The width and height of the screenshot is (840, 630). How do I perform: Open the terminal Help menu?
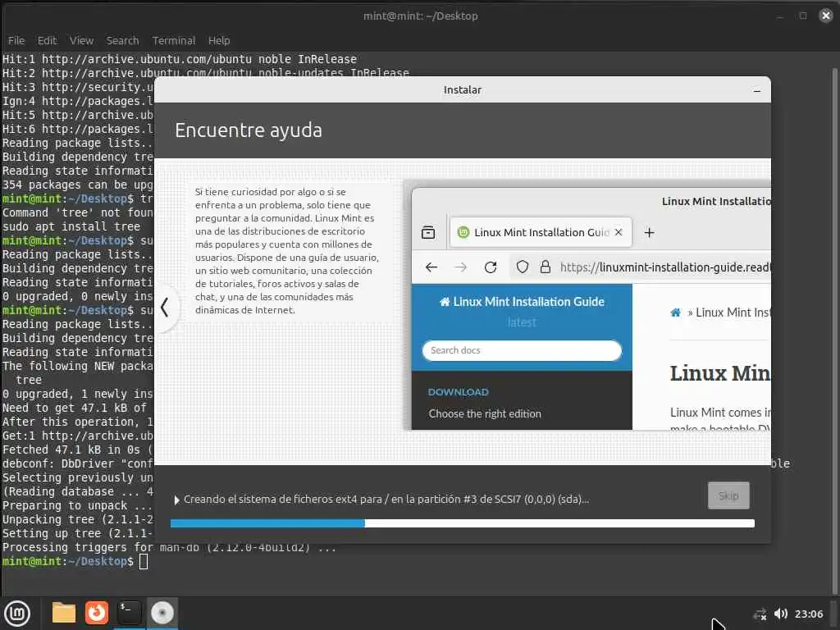tap(218, 41)
